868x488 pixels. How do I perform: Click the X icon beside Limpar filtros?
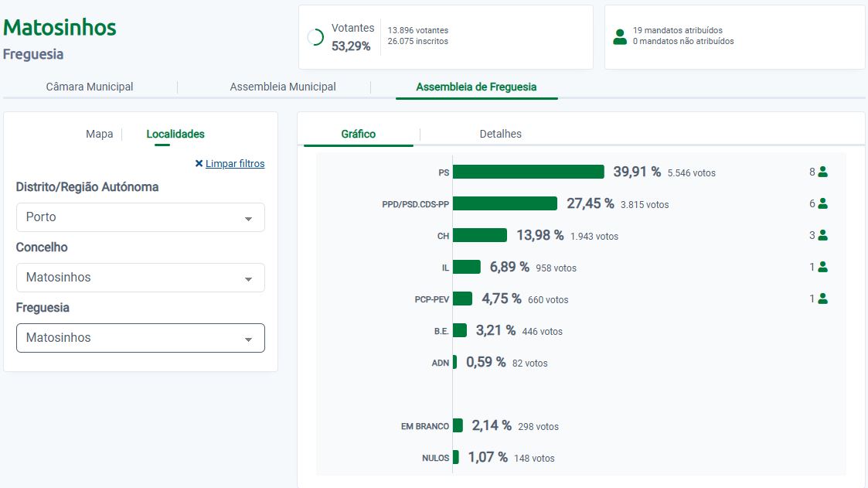[199, 164]
